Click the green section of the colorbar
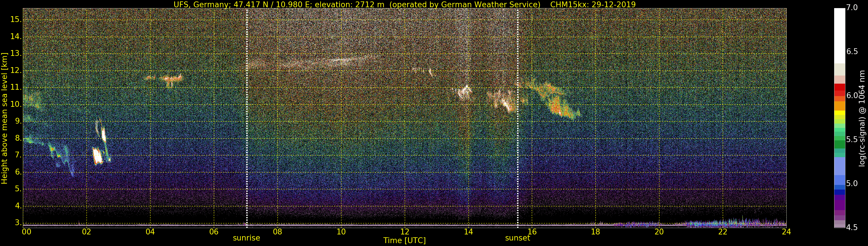Viewport: 868px width, 246px height. click(x=839, y=144)
